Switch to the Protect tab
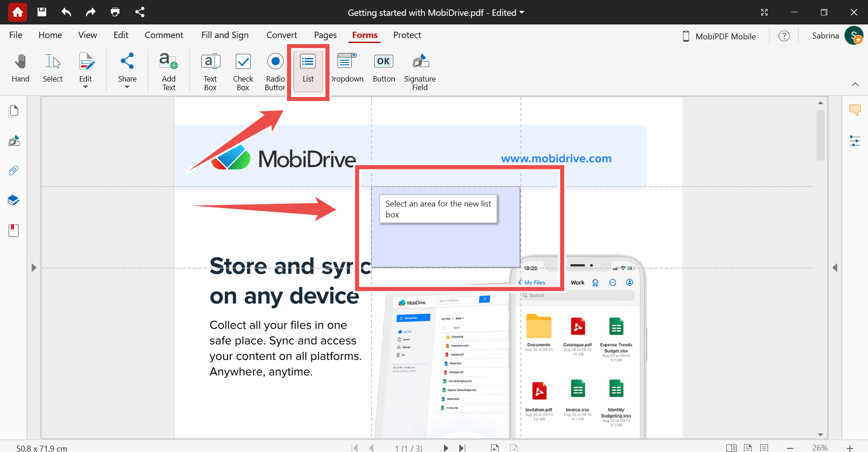The image size is (868, 452). (x=407, y=35)
